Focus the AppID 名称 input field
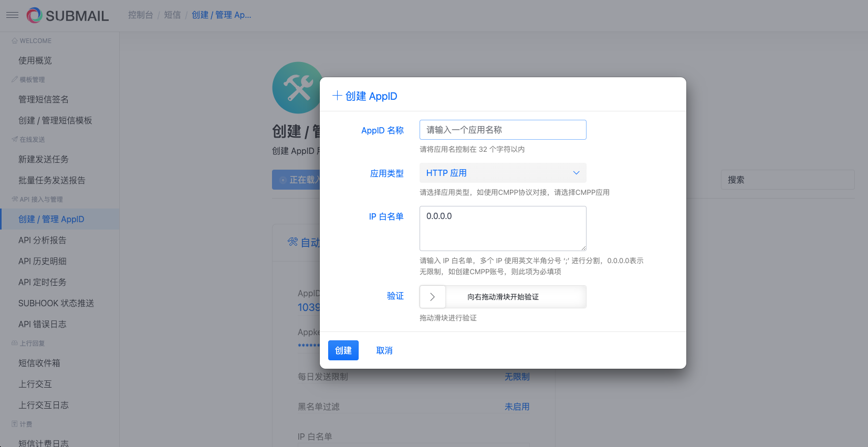The image size is (868, 447). pos(503,130)
